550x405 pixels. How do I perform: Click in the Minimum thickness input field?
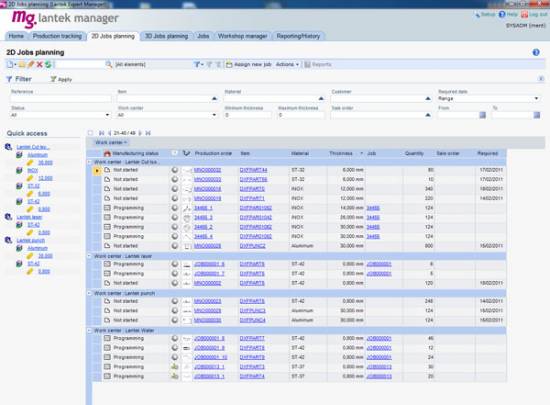click(x=247, y=115)
